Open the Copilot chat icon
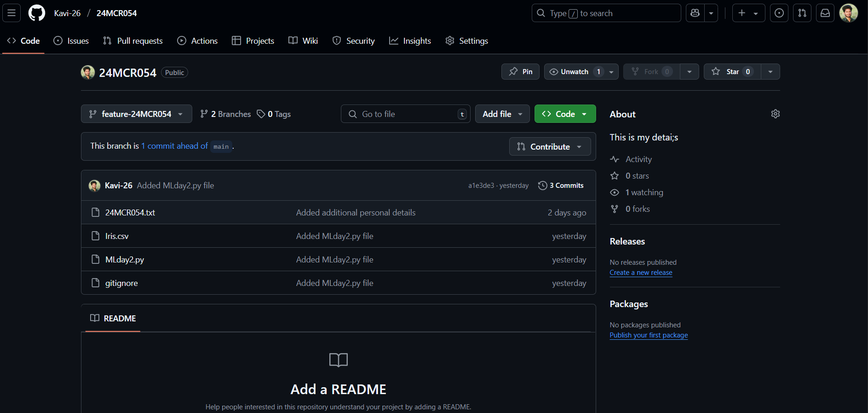Screen dimensions: 868x413 [695, 13]
